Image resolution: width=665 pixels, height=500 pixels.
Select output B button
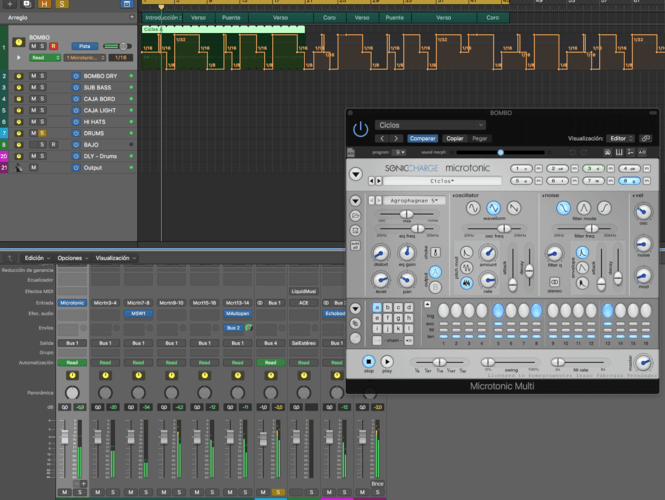point(435,288)
